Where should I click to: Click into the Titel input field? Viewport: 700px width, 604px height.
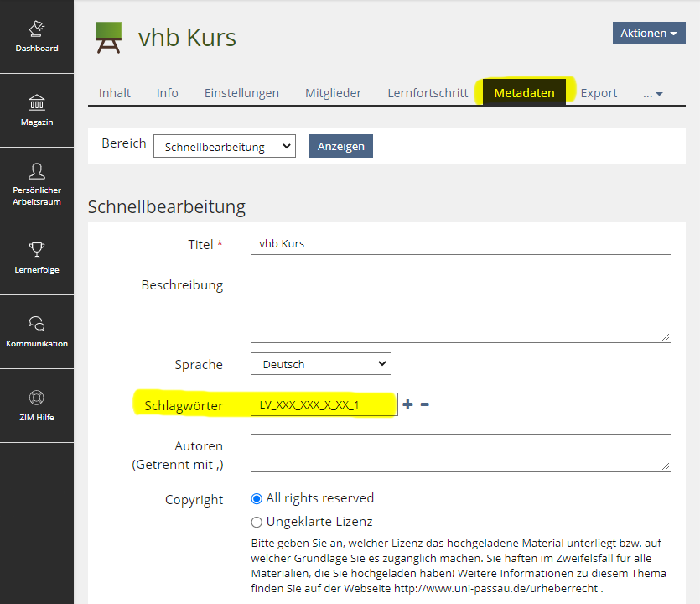pyautogui.click(x=460, y=243)
